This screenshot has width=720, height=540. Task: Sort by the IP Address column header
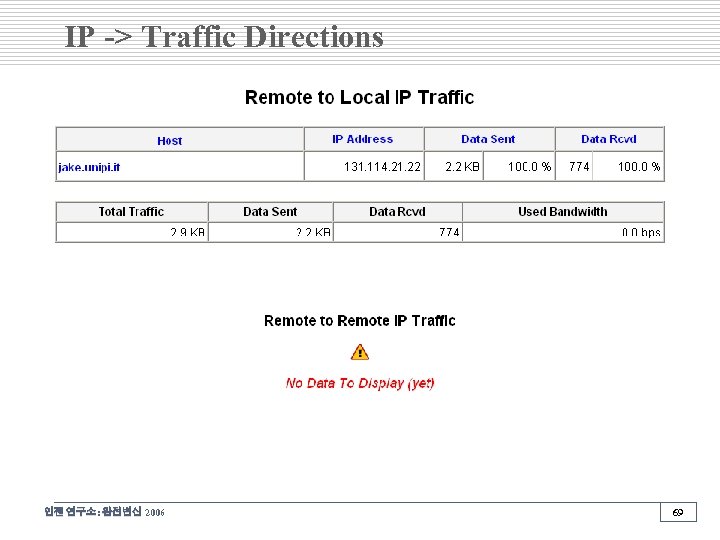click(x=363, y=139)
